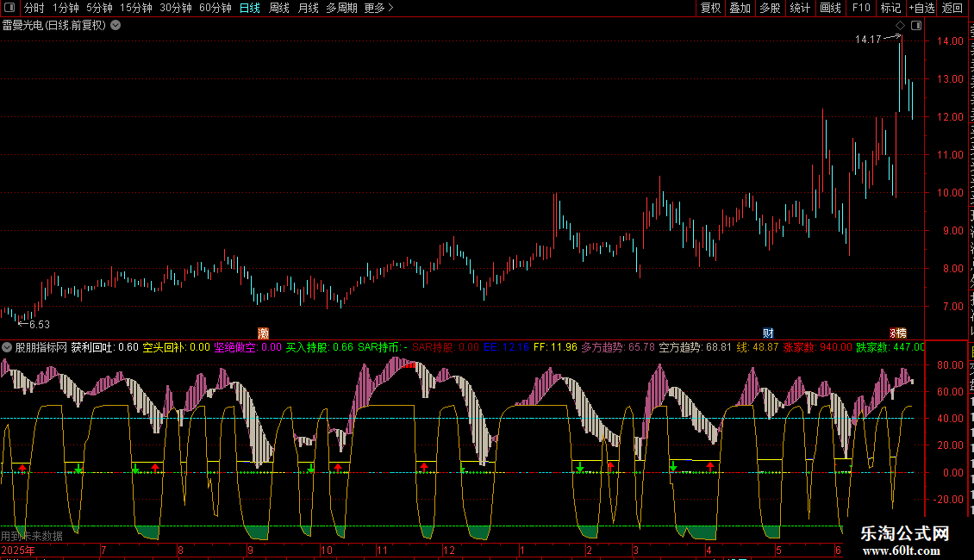The image size is (974, 560).
Task: Click the month 12 date axis marker
Action: point(449,550)
